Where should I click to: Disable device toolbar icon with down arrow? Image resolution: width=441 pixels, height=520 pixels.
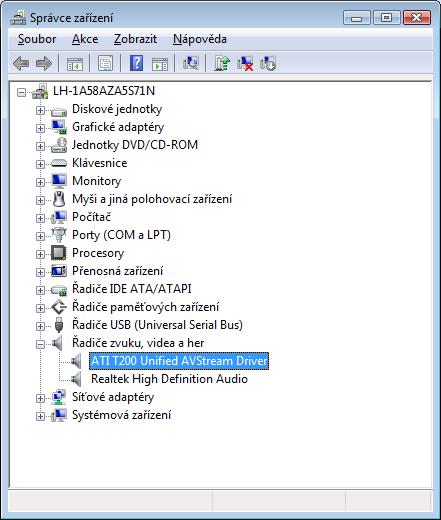[x=268, y=63]
